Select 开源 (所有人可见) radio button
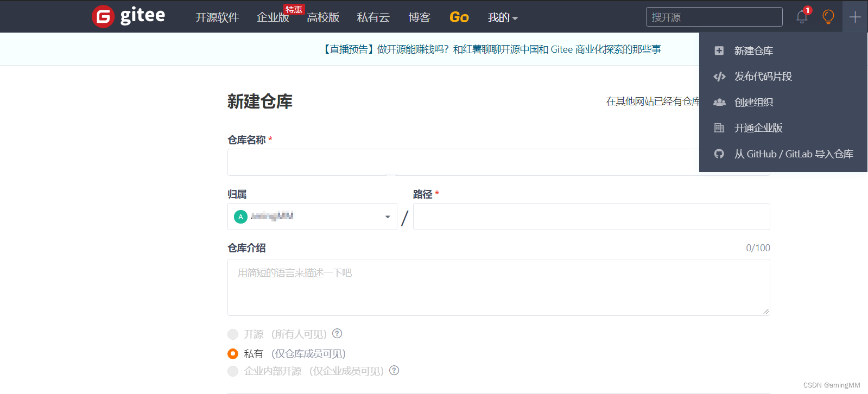 coord(233,334)
